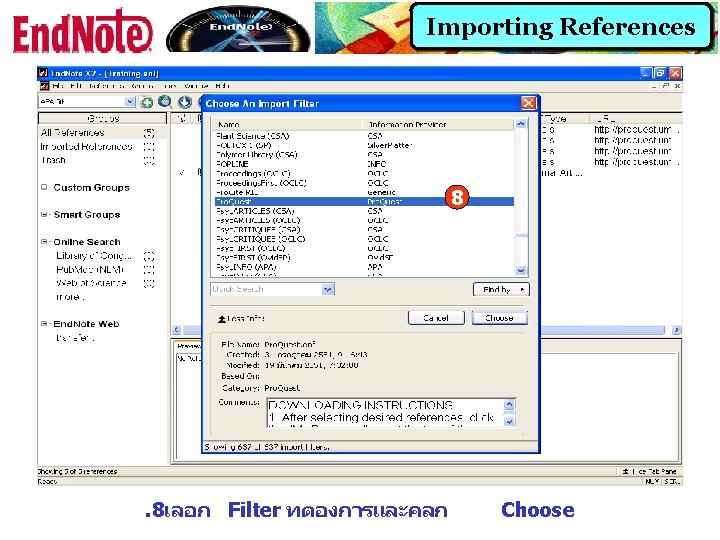720x540 pixels.
Task: Click reference list horizontal scroll-left arrow
Action: [x=177, y=330]
